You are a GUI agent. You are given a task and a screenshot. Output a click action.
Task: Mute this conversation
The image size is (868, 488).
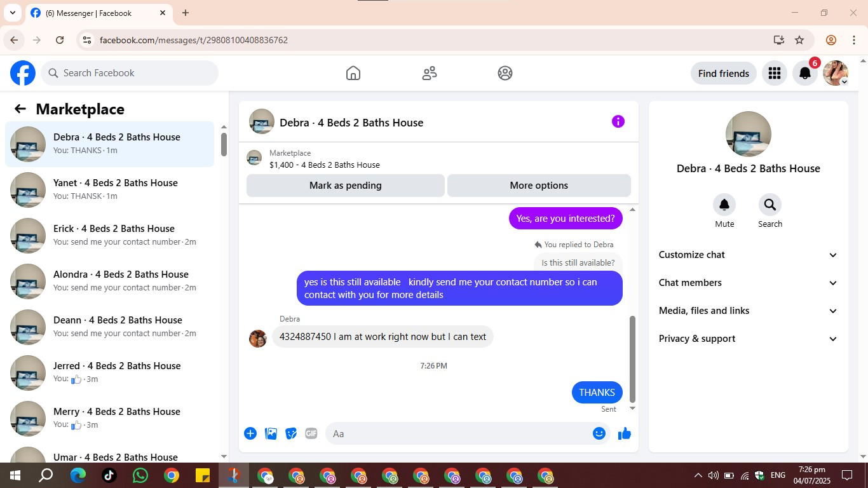pyautogui.click(x=724, y=205)
